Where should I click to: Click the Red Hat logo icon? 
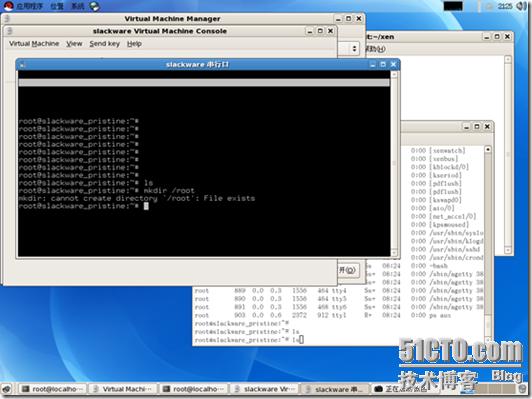click(x=8, y=6)
